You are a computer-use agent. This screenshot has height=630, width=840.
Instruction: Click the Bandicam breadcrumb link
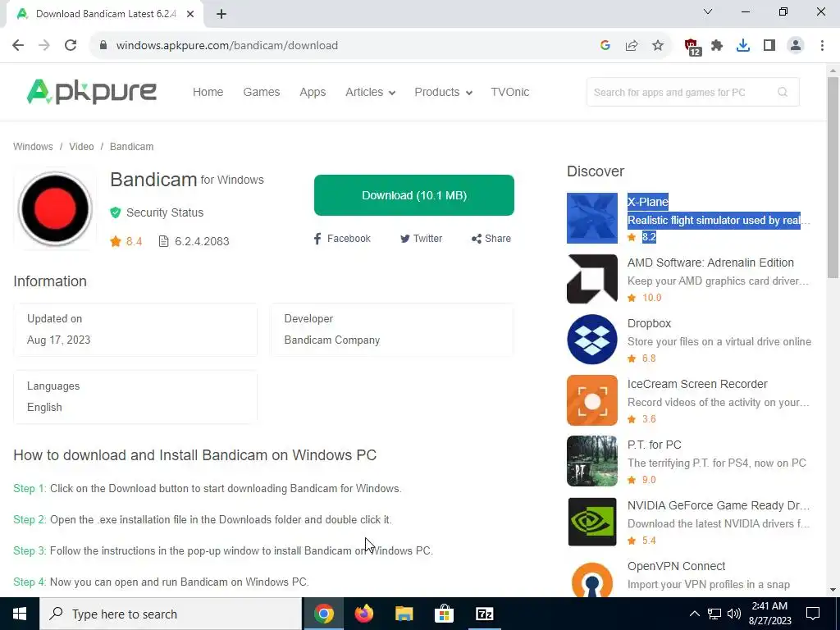coord(132,147)
